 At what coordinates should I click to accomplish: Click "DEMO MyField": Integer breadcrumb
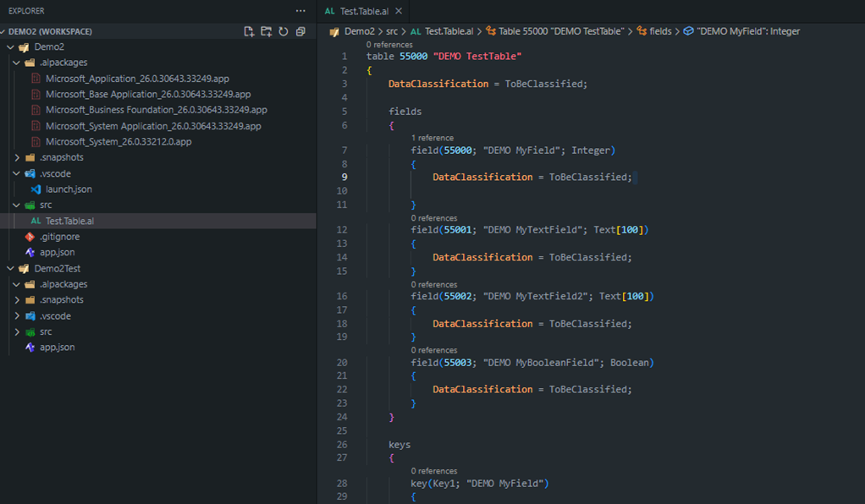click(x=748, y=31)
